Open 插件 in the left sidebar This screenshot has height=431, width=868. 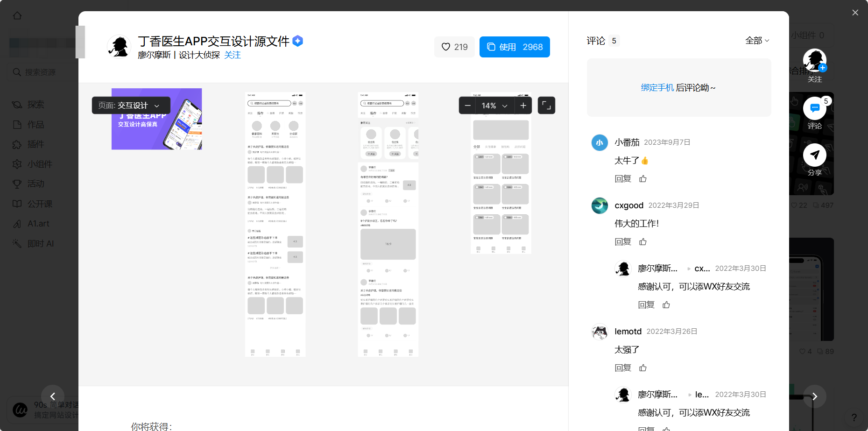tap(35, 144)
